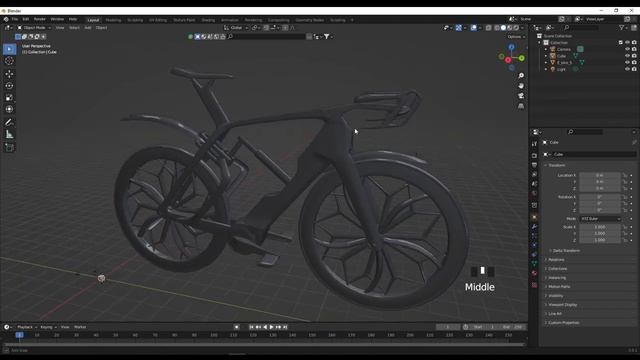Switch to solid viewport shading
640x360 pixels.
(503, 28)
